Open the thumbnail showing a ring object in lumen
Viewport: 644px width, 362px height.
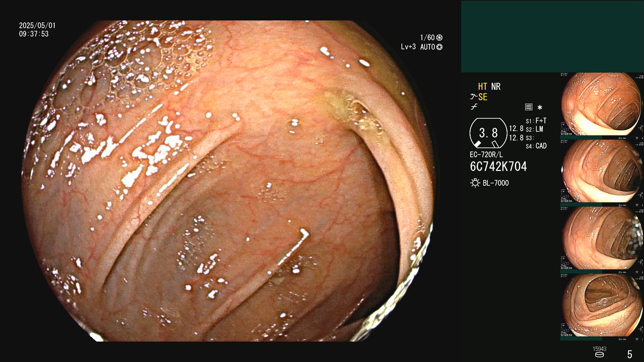click(602, 307)
